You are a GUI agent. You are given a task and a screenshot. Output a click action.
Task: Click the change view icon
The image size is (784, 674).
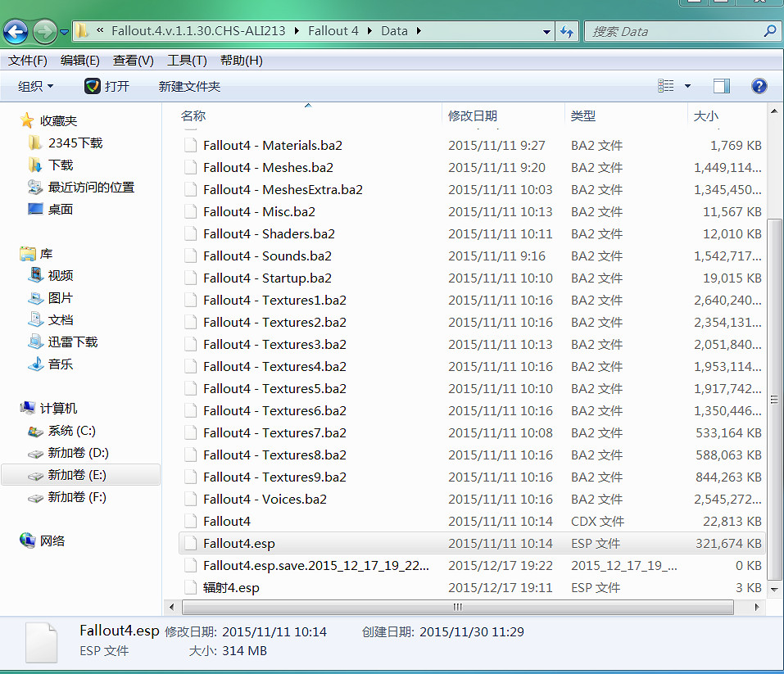[666, 86]
